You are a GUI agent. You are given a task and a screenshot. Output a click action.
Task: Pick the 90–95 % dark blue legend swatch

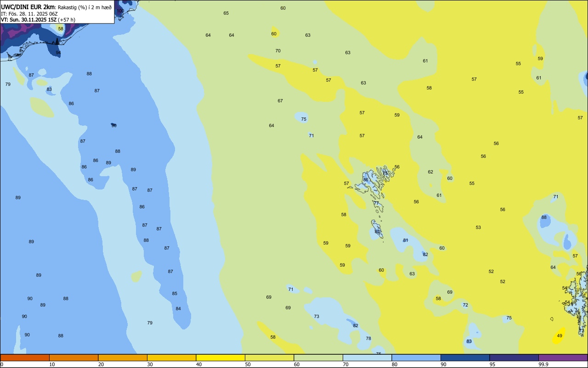click(x=465, y=357)
